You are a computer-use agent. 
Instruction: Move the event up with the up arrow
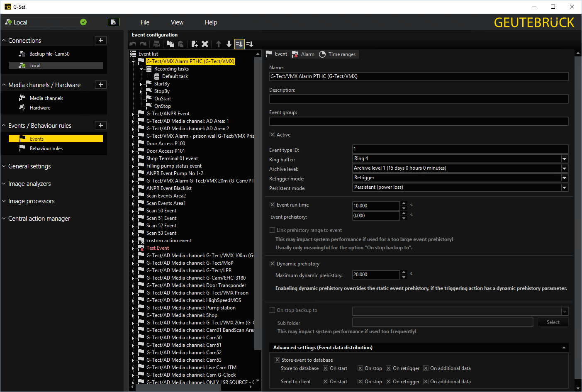pos(219,44)
